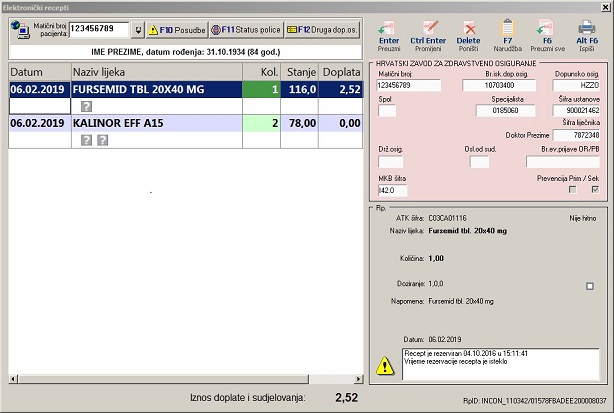Click the reservation message text box
Viewport: 614px width, 413px height.
(x=500, y=364)
